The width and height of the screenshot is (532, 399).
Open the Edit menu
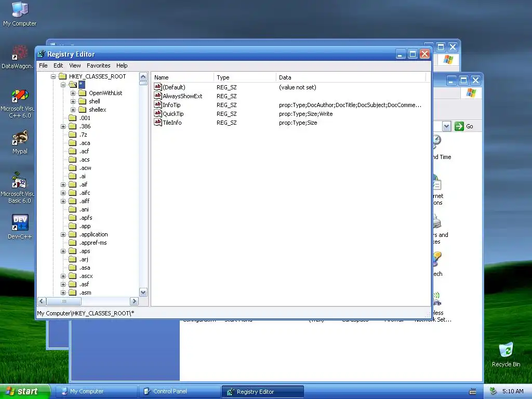[58, 65]
